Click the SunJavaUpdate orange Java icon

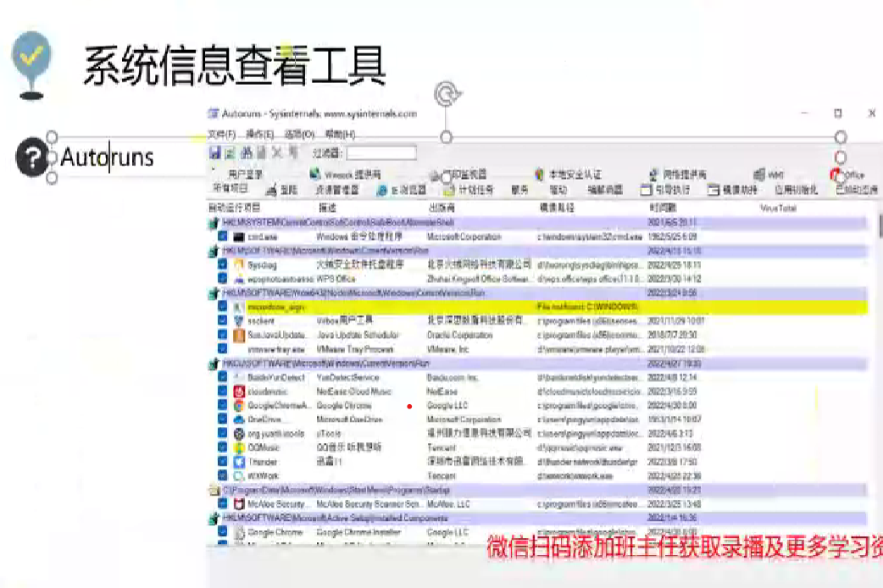click(239, 336)
